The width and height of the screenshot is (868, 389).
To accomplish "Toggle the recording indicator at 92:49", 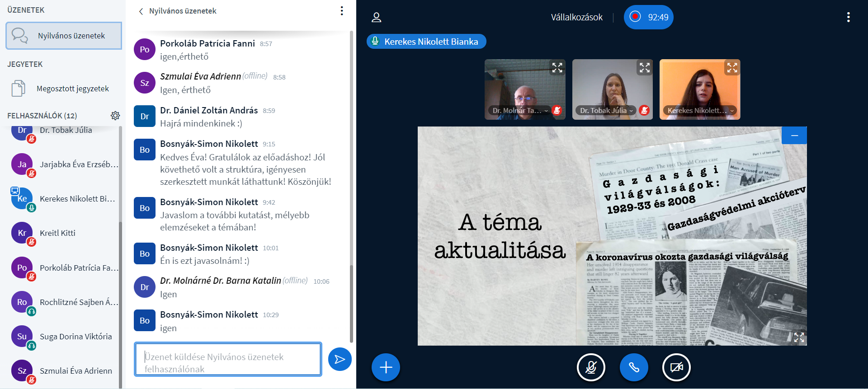I will [x=648, y=17].
